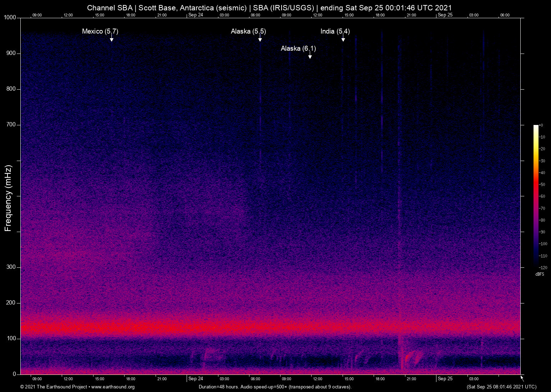Select the Alaska (5.5) earthquake label

pyautogui.click(x=248, y=31)
